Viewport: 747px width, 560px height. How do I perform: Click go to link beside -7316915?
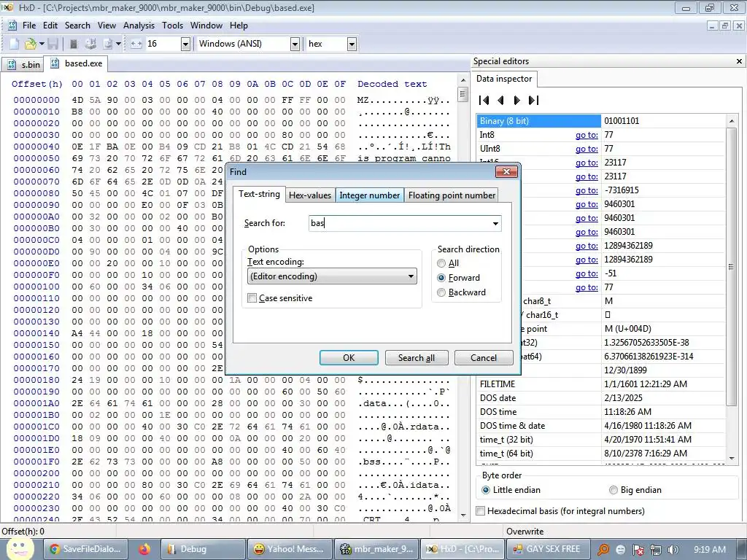click(x=587, y=190)
